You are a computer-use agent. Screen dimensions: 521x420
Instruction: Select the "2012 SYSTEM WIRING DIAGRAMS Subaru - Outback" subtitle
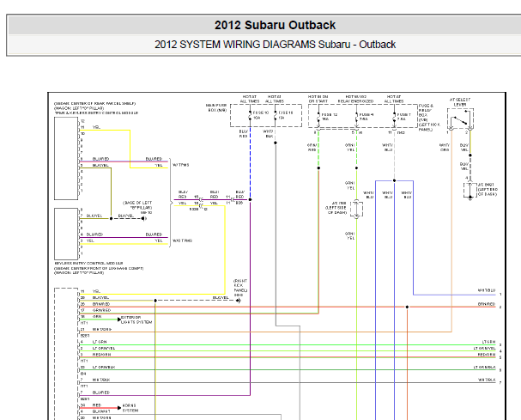pos(275,45)
